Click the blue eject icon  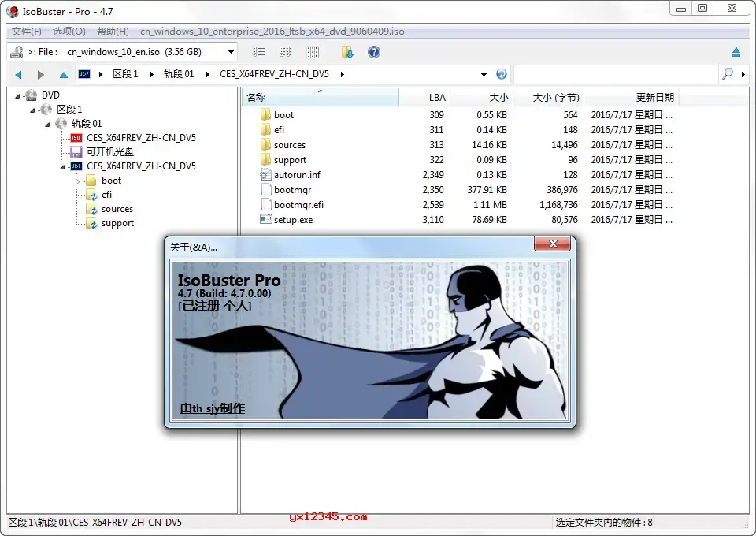(x=736, y=51)
